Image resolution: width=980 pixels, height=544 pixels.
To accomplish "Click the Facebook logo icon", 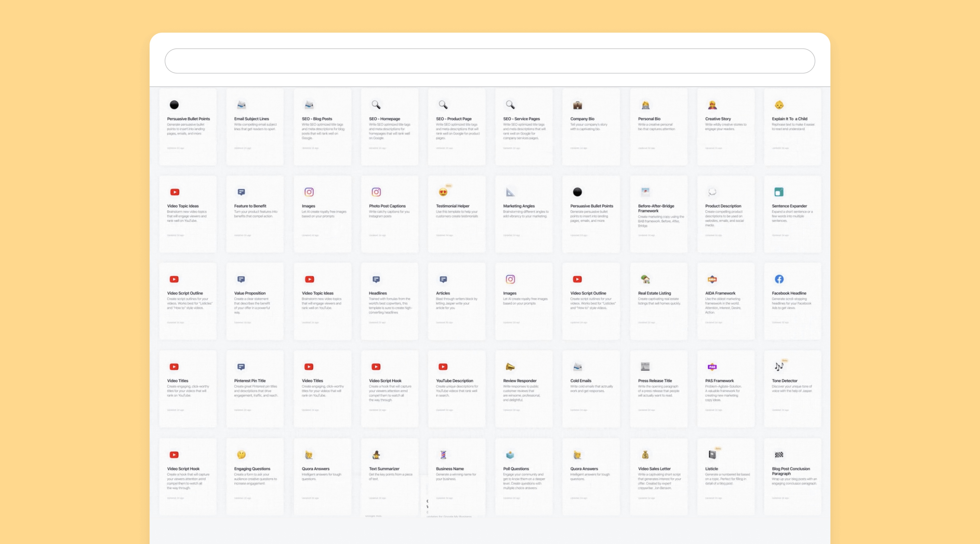I will (x=779, y=279).
